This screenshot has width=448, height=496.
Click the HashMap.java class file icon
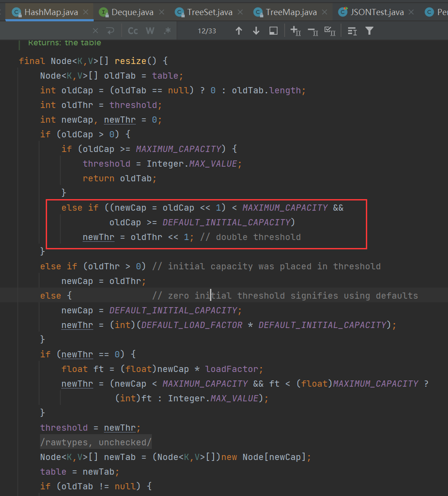[x=16, y=12]
